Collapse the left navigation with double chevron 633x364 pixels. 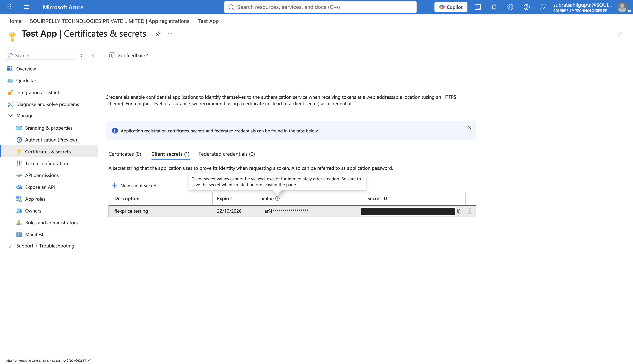92,55
